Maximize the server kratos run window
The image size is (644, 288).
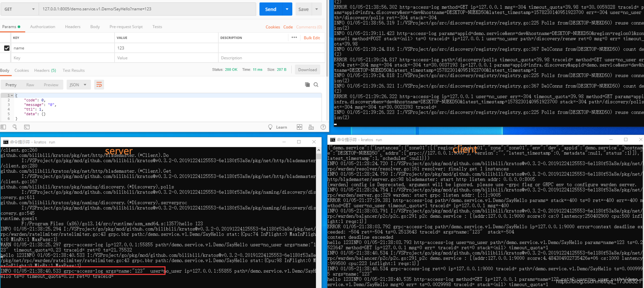[299, 142]
